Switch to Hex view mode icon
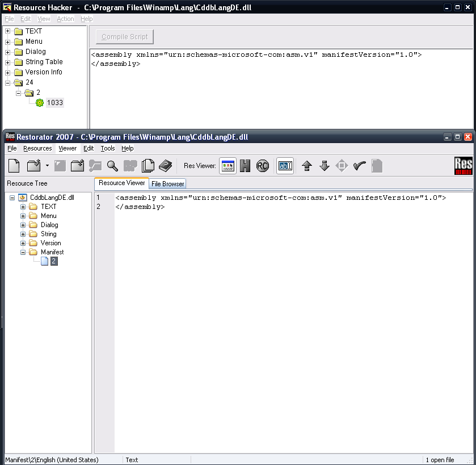Screen dimensions: 476x465 click(x=245, y=166)
